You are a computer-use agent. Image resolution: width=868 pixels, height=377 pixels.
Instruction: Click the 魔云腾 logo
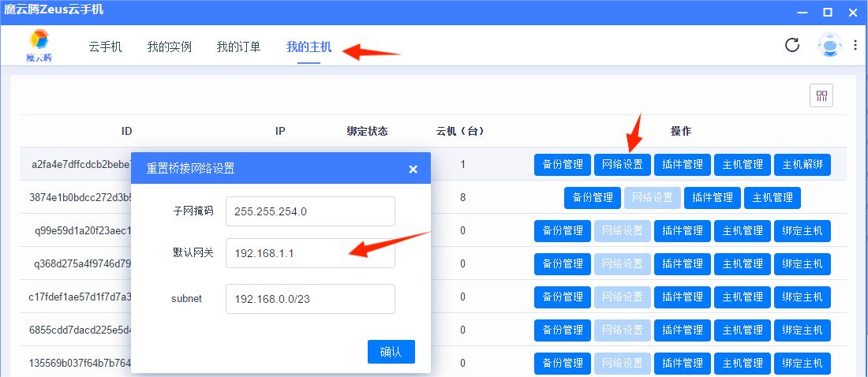click(x=38, y=45)
